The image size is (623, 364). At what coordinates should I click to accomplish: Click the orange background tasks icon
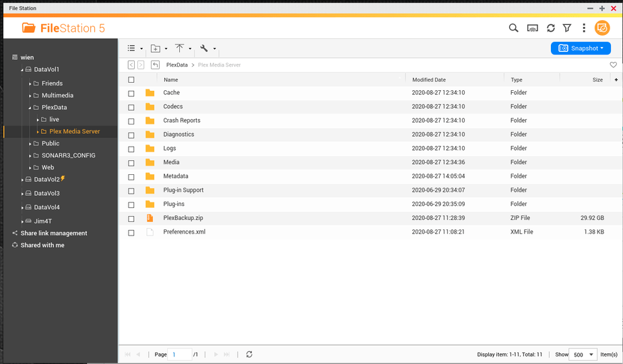[x=602, y=28]
